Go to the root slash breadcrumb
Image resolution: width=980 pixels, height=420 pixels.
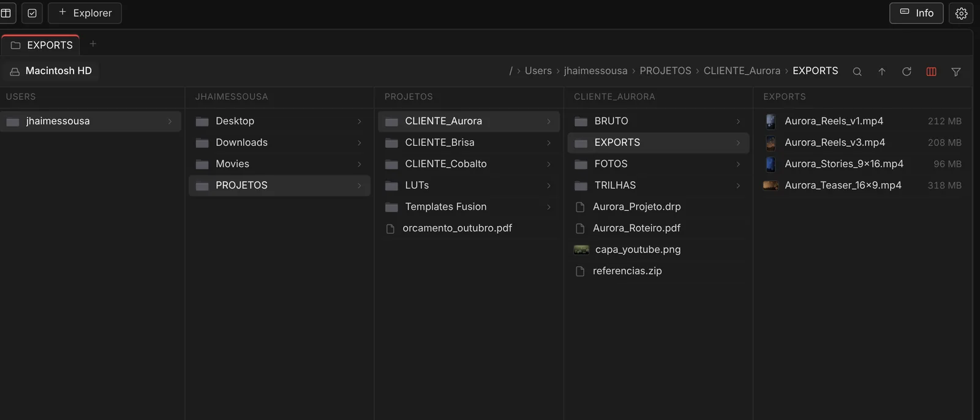point(511,71)
